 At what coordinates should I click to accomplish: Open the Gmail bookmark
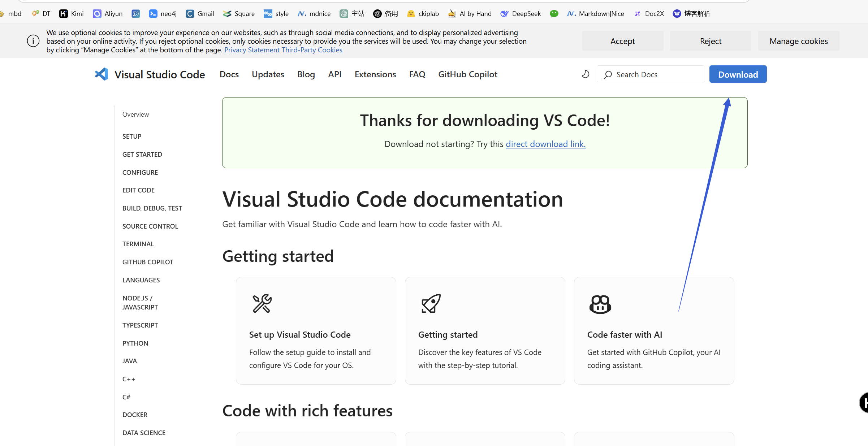[x=200, y=14]
